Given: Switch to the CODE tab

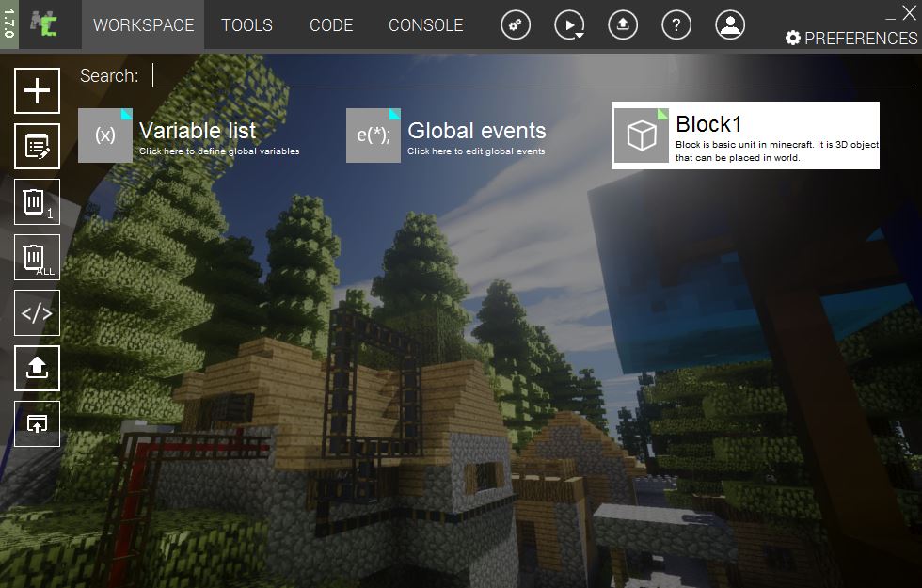Looking at the screenshot, I should tap(331, 25).
